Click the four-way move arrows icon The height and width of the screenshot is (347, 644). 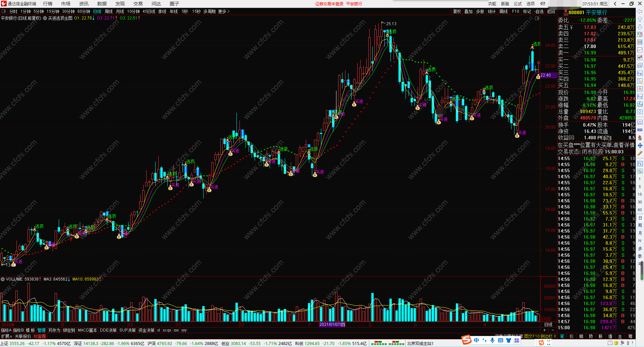click(x=640, y=145)
